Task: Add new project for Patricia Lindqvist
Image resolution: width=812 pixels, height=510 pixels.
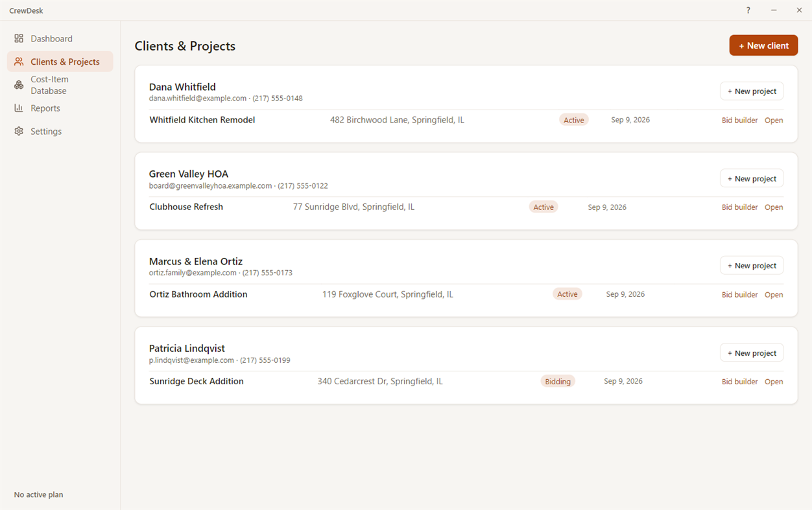Action: click(x=752, y=353)
